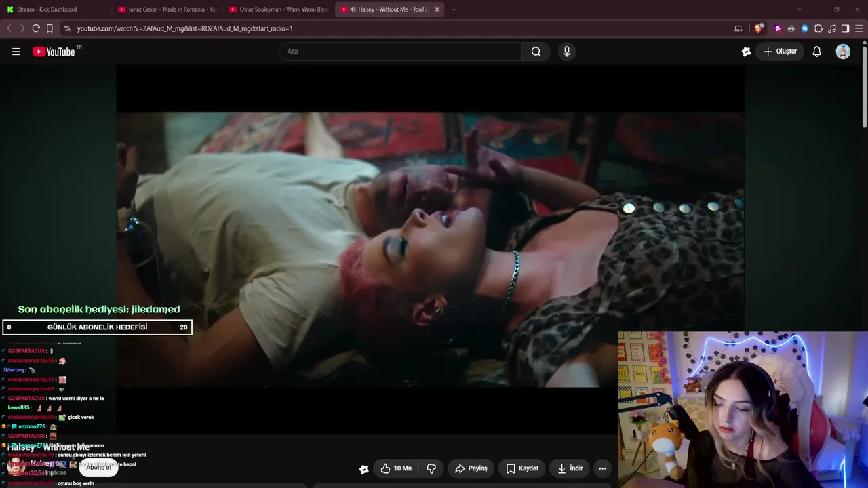Click the cast/install screen icon in address bar
The height and width of the screenshot is (488, 868).
pos(738,28)
